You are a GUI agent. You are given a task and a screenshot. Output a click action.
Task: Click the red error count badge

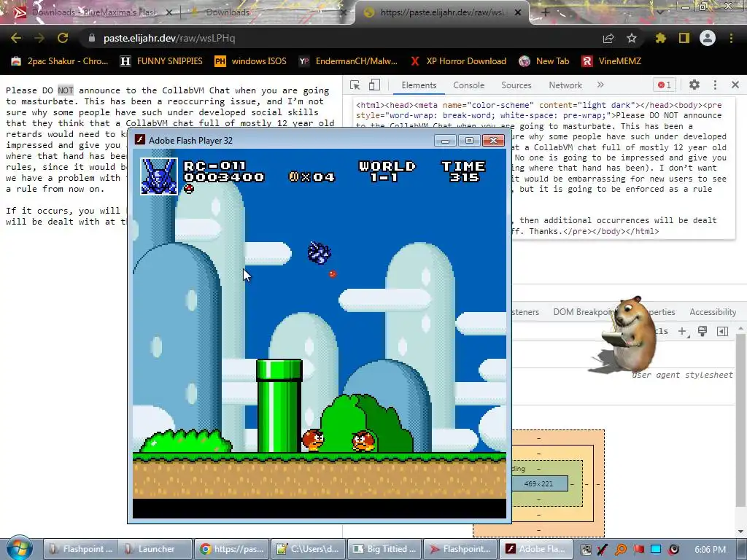pyautogui.click(x=665, y=85)
